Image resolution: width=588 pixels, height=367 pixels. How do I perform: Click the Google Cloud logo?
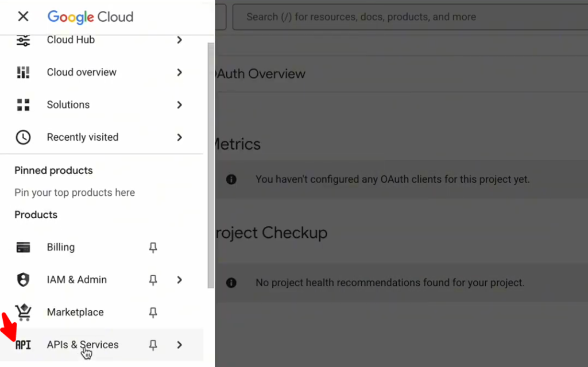[x=90, y=17]
